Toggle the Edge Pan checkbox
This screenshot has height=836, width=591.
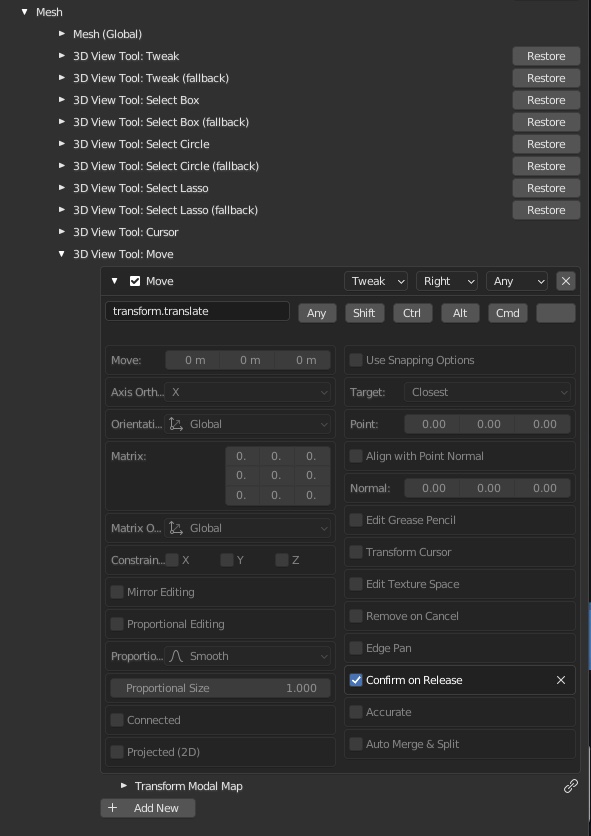(356, 648)
